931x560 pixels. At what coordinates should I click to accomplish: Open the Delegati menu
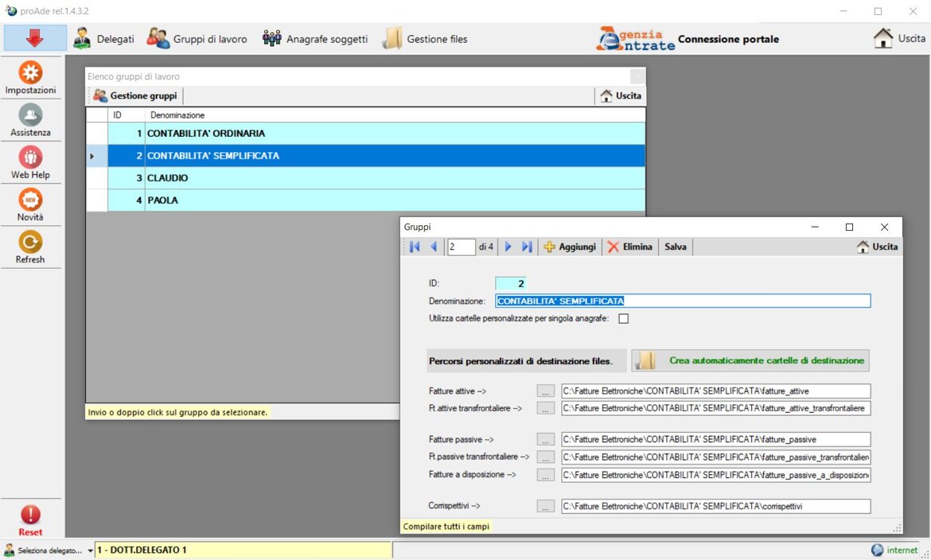pyautogui.click(x=104, y=39)
